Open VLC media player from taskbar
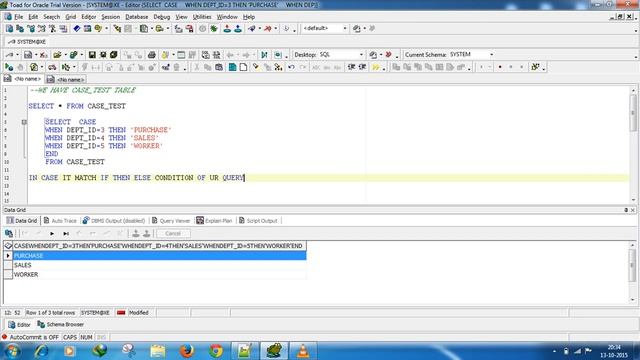 point(303,351)
